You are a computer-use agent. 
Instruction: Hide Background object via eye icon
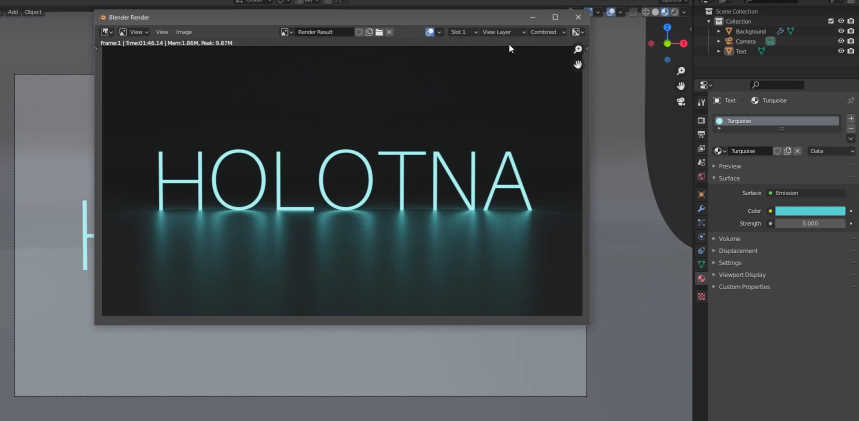[841, 31]
